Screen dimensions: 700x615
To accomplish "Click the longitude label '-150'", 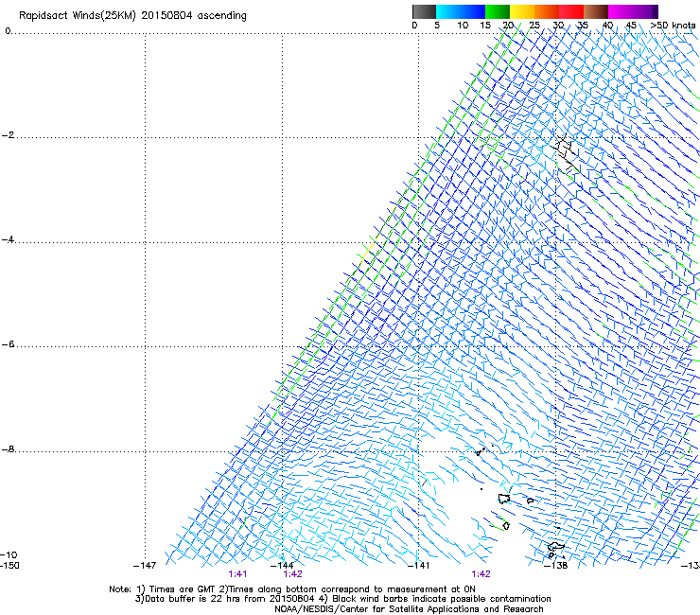I will coord(9,565).
